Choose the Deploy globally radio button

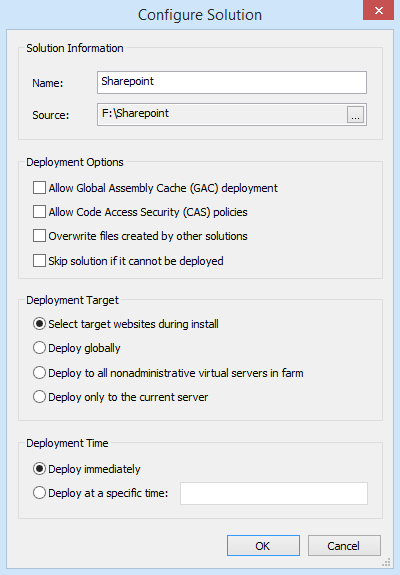[x=39, y=348]
